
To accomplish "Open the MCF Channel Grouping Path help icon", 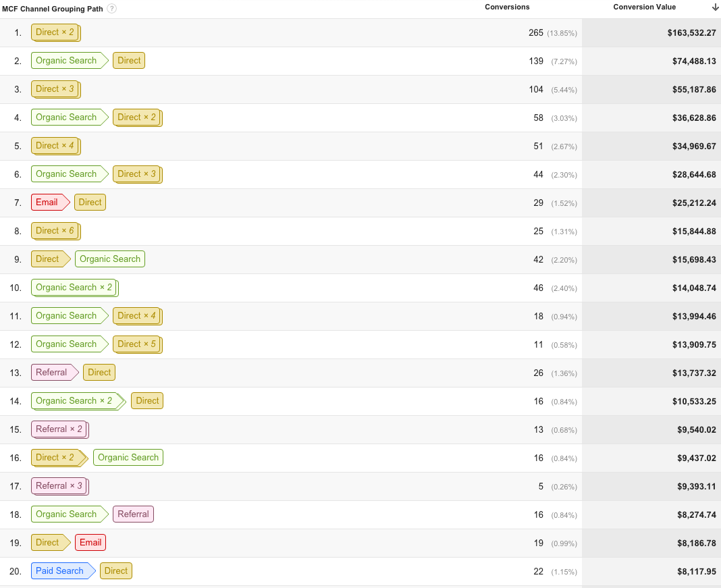I will (112, 9).
